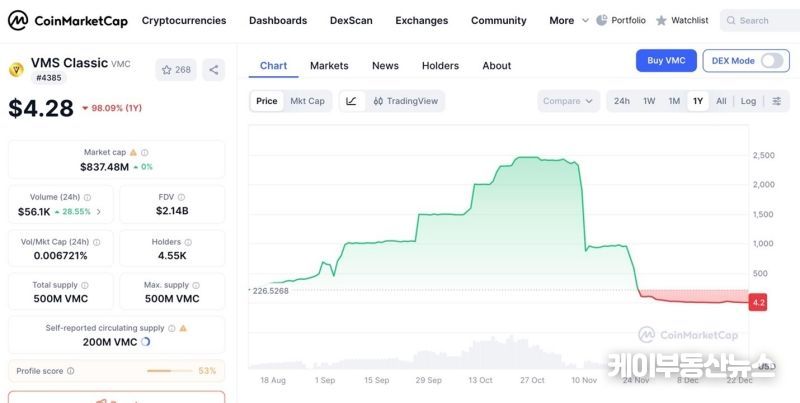Click the Market cap warning icon
Viewport: 800px width, 403px height.
[134, 152]
